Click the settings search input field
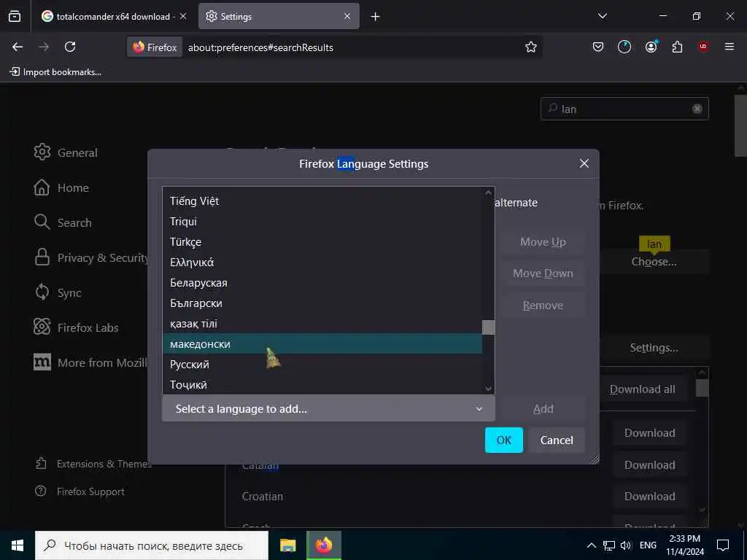747x560 pixels. (624, 109)
